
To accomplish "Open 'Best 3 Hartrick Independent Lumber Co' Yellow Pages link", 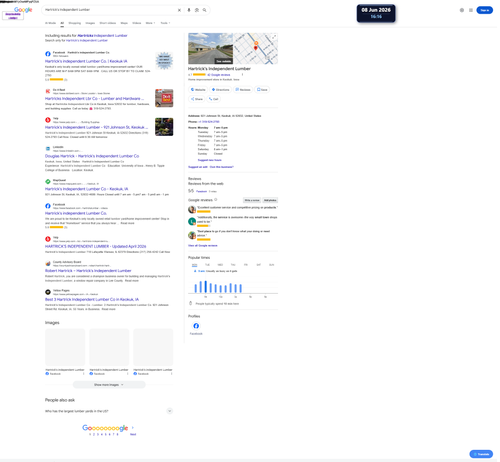I will [x=92, y=299].
